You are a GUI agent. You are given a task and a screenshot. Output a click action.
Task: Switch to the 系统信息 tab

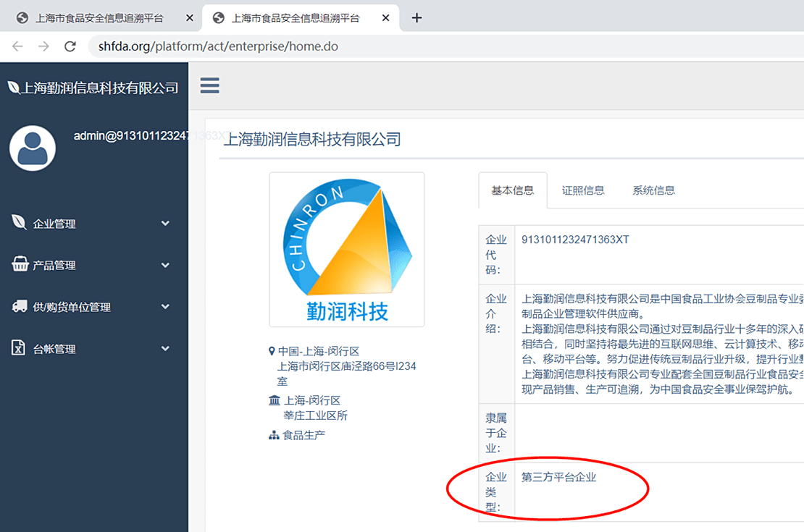click(x=654, y=190)
